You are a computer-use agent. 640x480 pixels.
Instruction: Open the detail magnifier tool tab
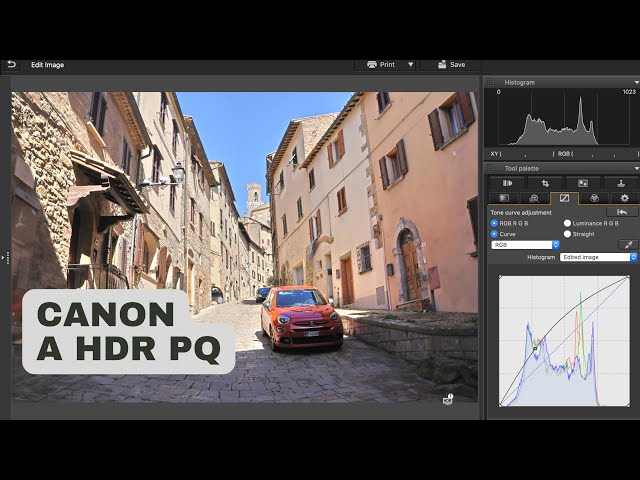pos(534,198)
